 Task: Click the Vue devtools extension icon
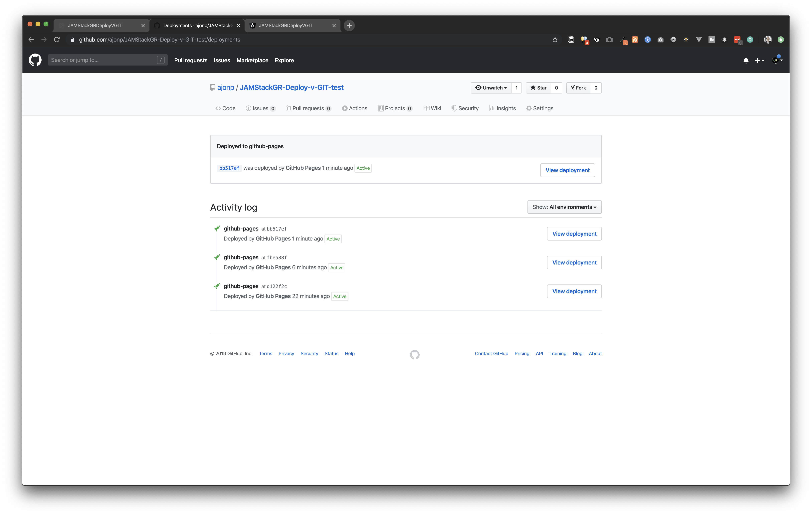click(x=699, y=39)
